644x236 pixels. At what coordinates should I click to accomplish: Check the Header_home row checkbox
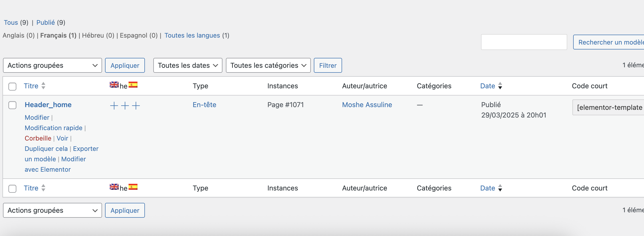point(12,105)
